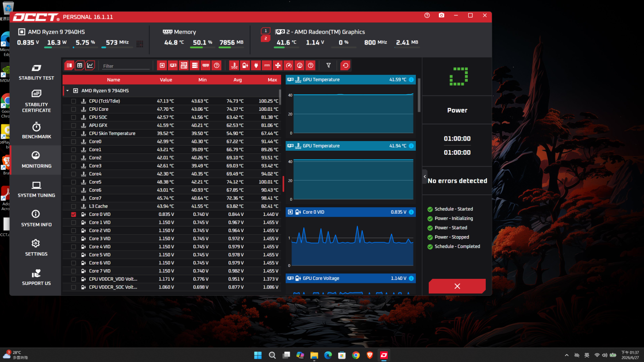Open OCCT Settings from the sidebar
Viewport: 644px width, 362px height.
(36, 248)
